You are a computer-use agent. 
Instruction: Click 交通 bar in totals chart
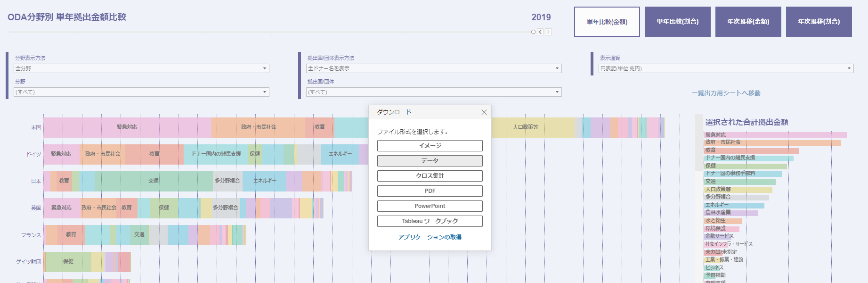pyautogui.click(x=740, y=182)
